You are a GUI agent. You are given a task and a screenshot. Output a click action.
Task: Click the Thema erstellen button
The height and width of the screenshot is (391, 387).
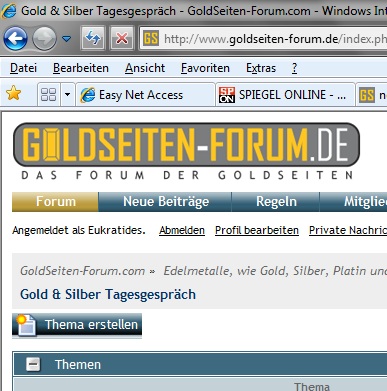point(77,324)
